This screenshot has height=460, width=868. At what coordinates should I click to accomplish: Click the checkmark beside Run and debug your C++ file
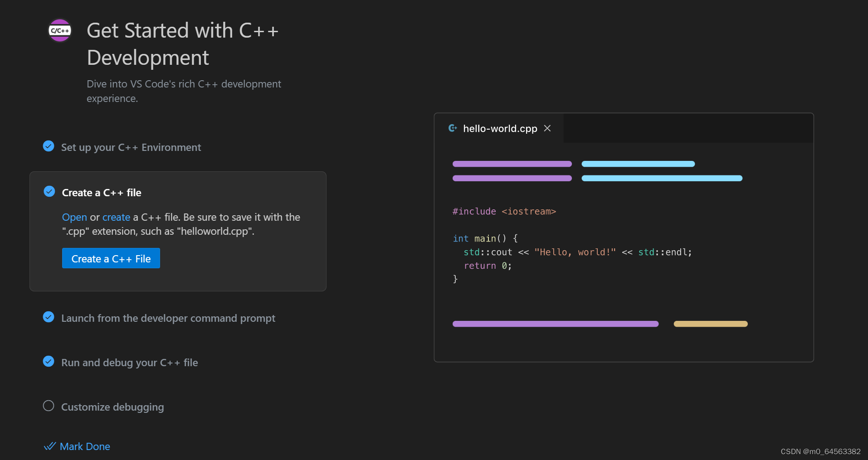(48, 361)
